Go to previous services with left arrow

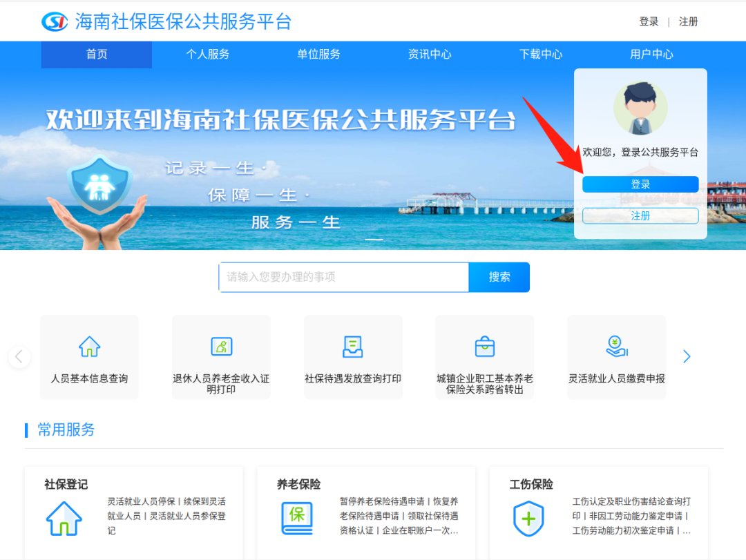tap(19, 356)
